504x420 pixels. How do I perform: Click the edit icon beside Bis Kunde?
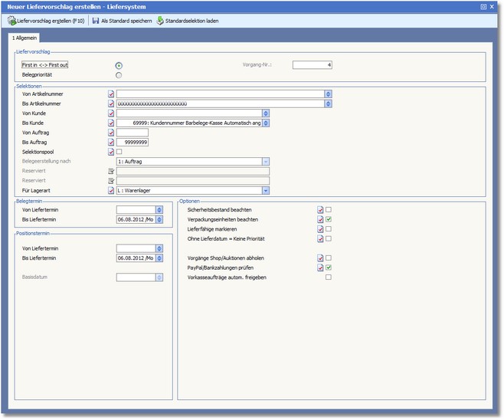pos(111,123)
